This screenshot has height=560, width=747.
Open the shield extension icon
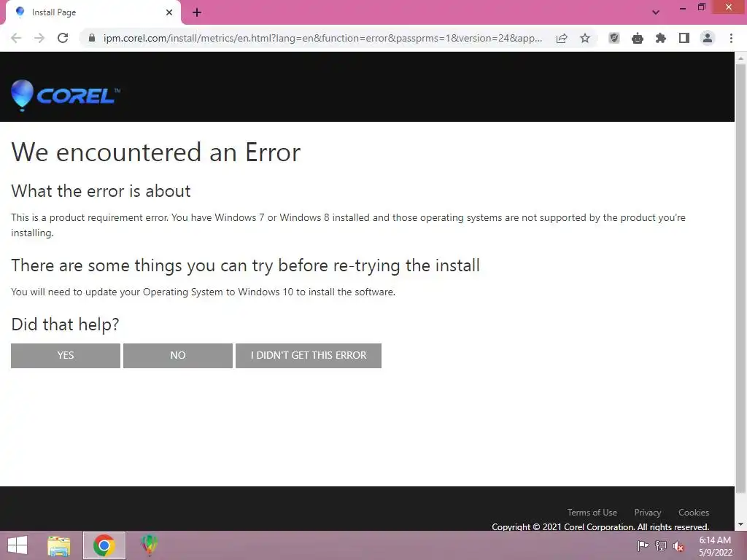(614, 38)
